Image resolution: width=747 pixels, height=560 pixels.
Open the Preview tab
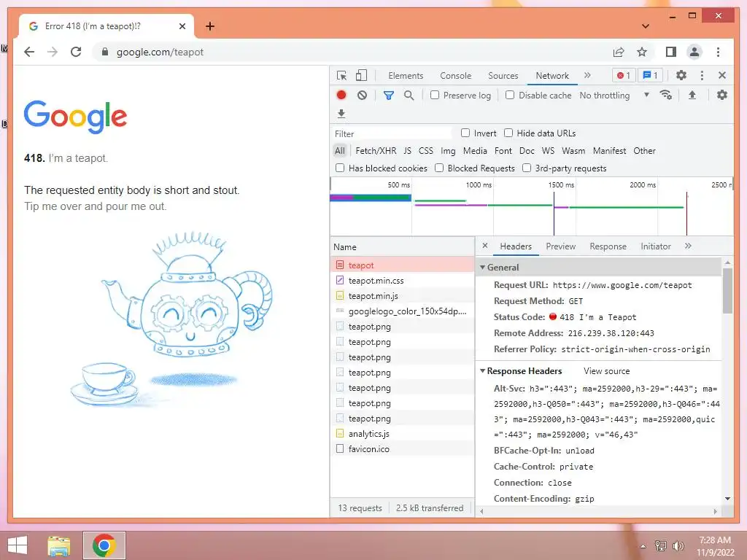(x=561, y=246)
